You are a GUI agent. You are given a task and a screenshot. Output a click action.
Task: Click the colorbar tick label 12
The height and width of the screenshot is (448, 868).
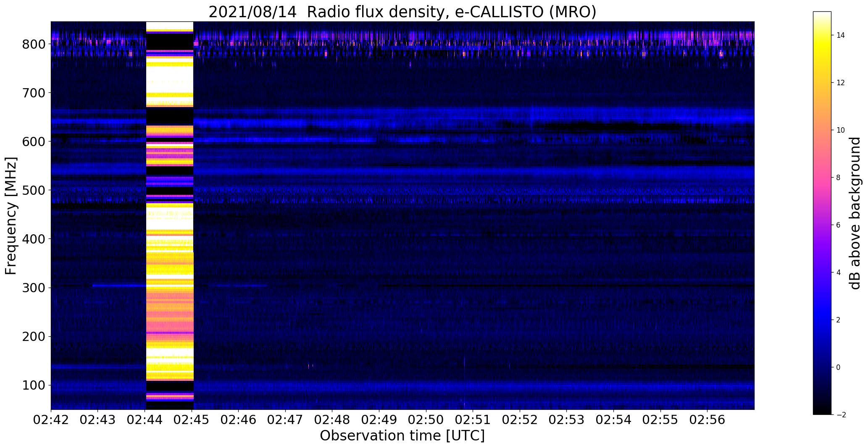pos(841,83)
